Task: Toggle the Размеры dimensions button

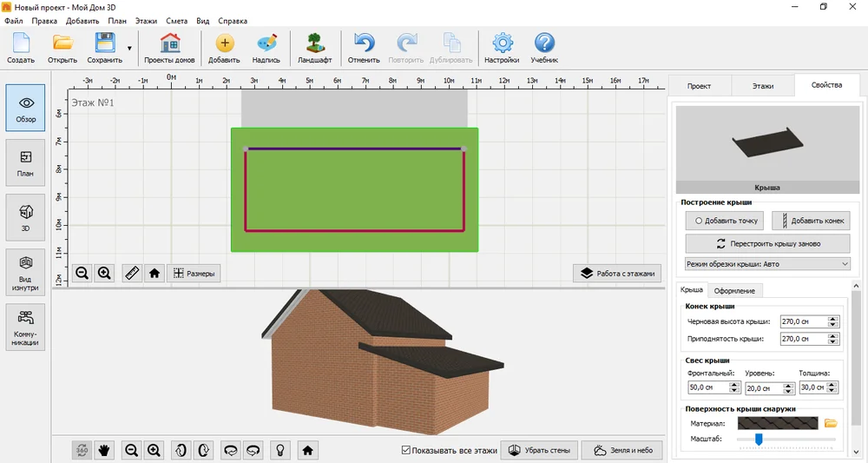Action: (x=194, y=273)
